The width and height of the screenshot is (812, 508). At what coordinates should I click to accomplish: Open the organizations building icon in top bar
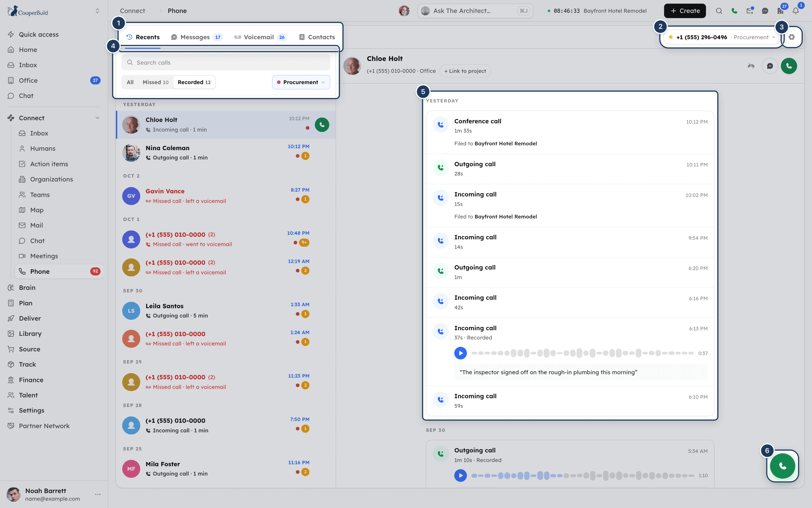pos(780,11)
